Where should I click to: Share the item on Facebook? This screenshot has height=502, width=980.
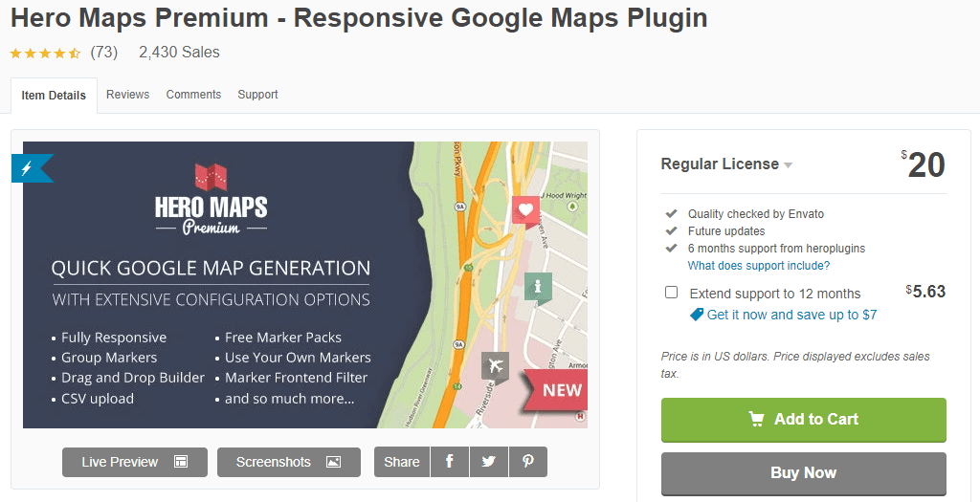(450, 462)
